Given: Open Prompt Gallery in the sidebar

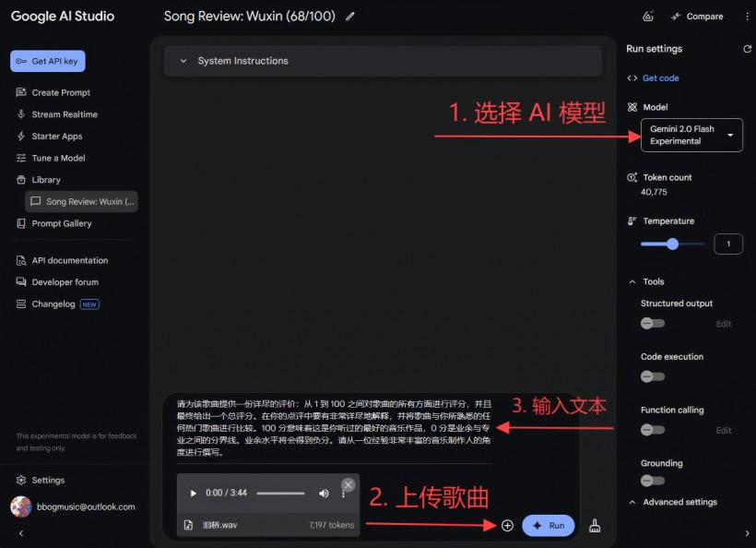Looking at the screenshot, I should point(62,223).
